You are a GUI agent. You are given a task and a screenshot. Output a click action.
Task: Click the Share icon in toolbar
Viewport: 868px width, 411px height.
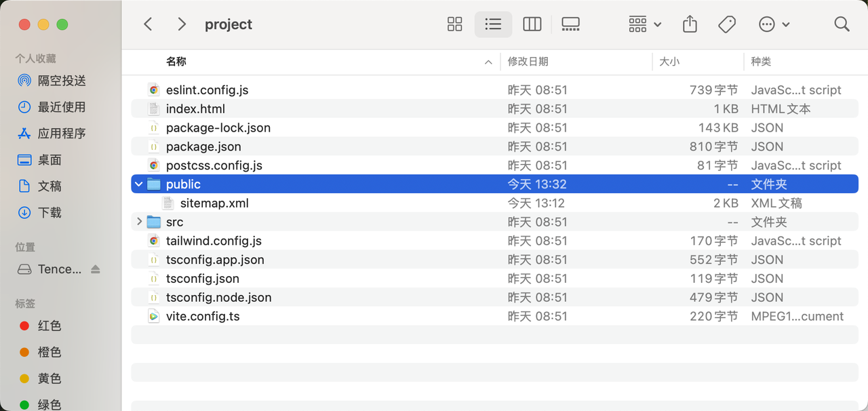[x=690, y=24]
